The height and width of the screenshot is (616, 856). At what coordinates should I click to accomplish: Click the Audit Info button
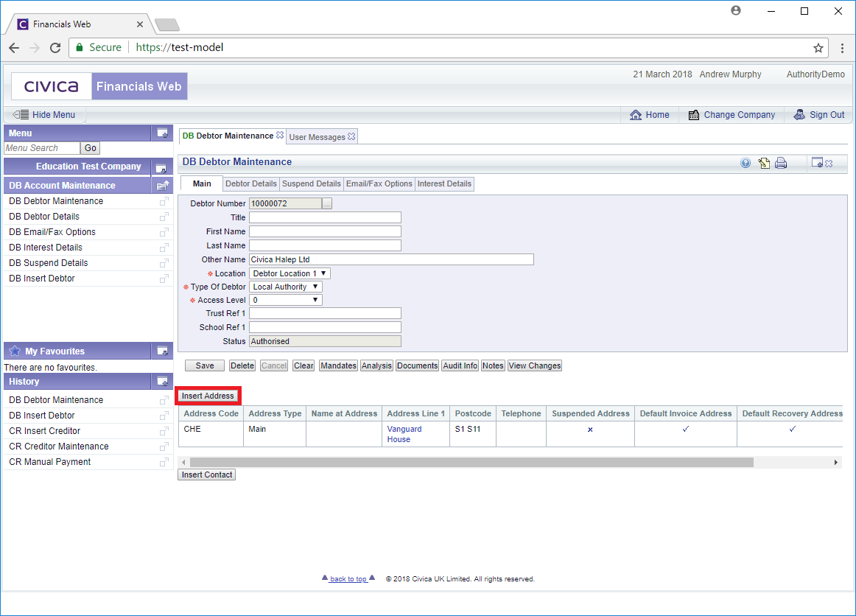460,365
